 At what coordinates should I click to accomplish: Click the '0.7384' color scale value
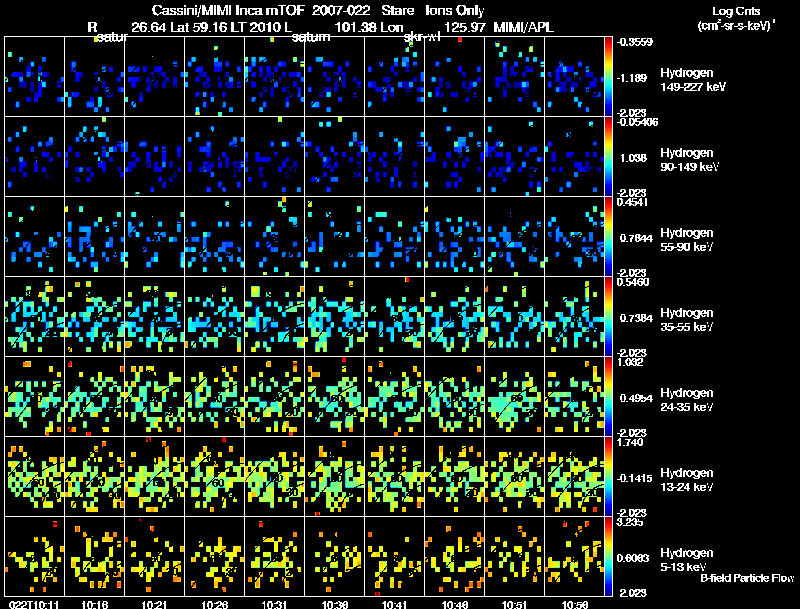pyautogui.click(x=636, y=318)
